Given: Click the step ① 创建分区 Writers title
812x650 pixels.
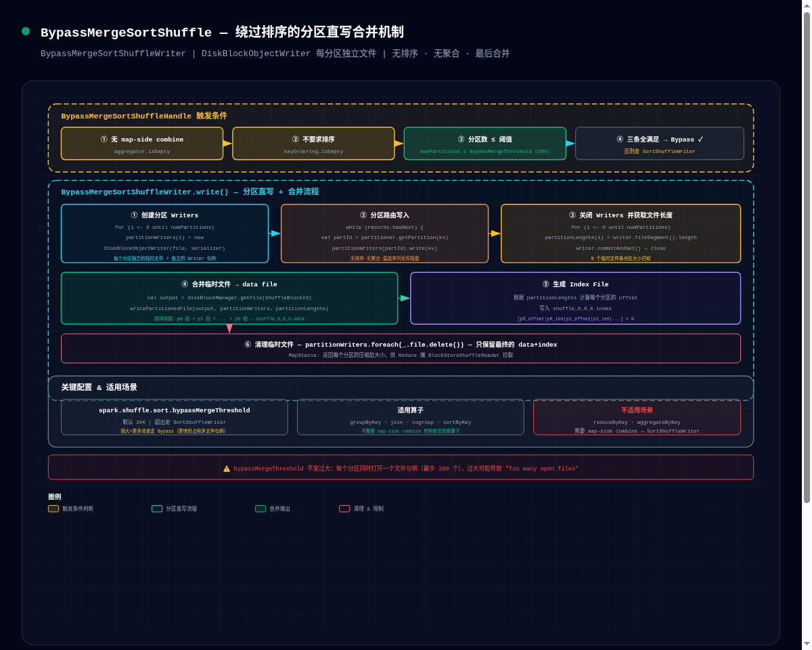Looking at the screenshot, I should [x=164, y=215].
